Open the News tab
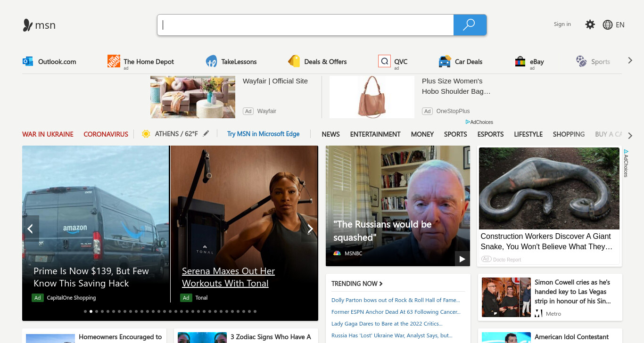 point(330,134)
